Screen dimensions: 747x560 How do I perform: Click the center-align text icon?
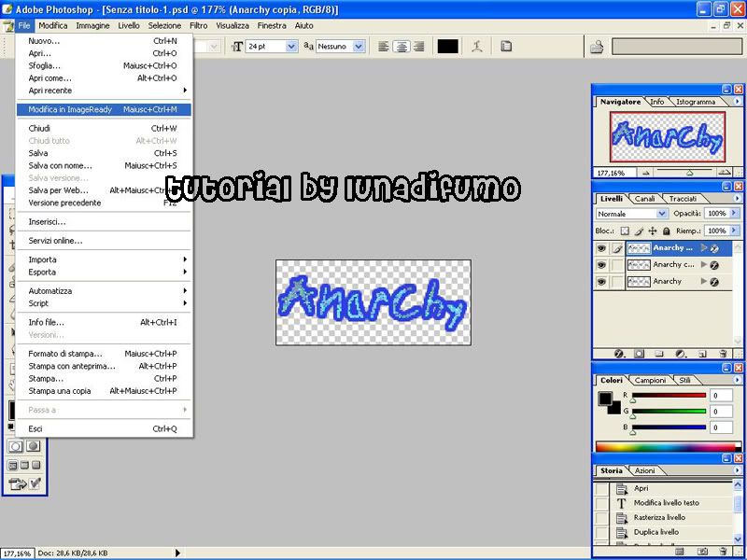402,46
